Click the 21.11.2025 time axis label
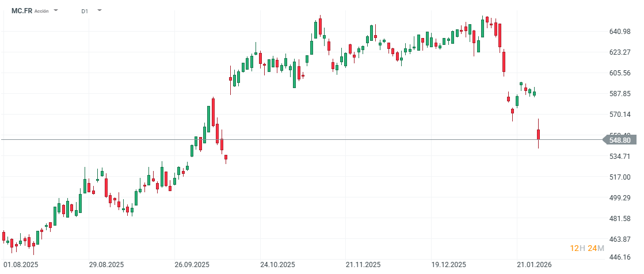Viewport: 644px width, 274px height. pyautogui.click(x=363, y=265)
